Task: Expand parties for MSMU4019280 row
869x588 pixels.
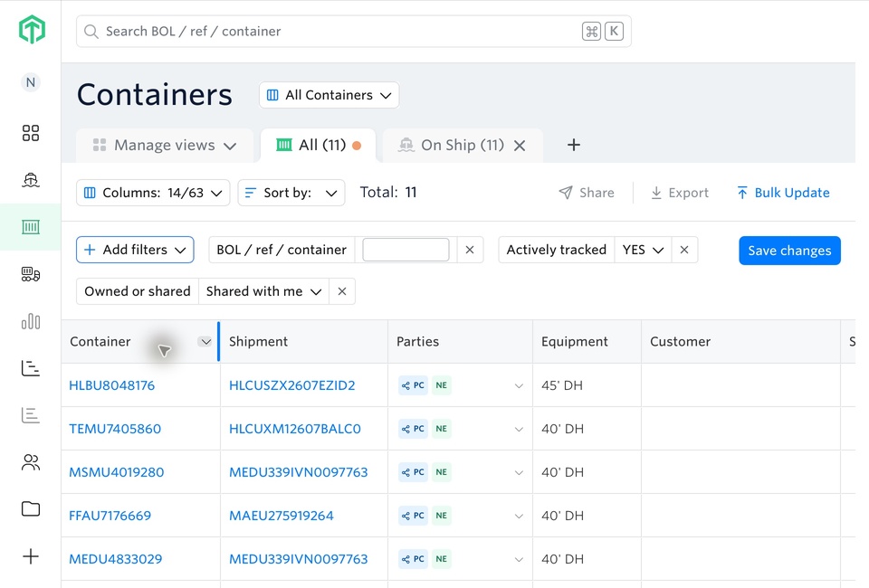Action: (x=519, y=472)
